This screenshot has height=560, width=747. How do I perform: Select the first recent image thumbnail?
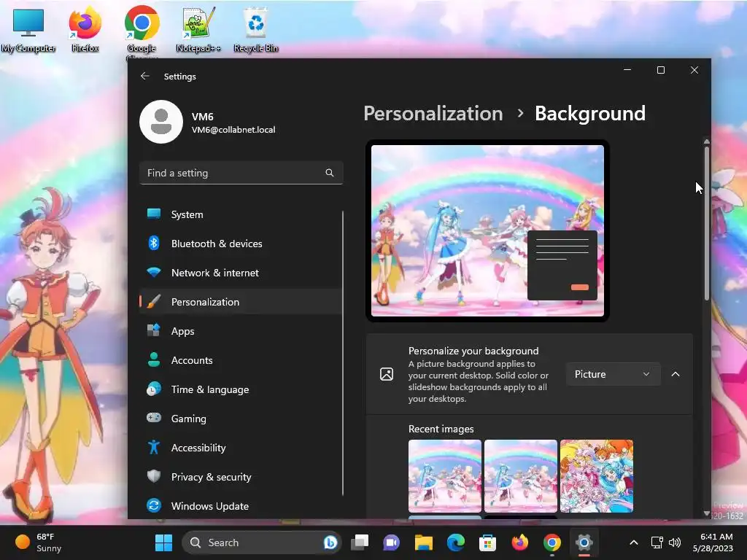pos(444,476)
